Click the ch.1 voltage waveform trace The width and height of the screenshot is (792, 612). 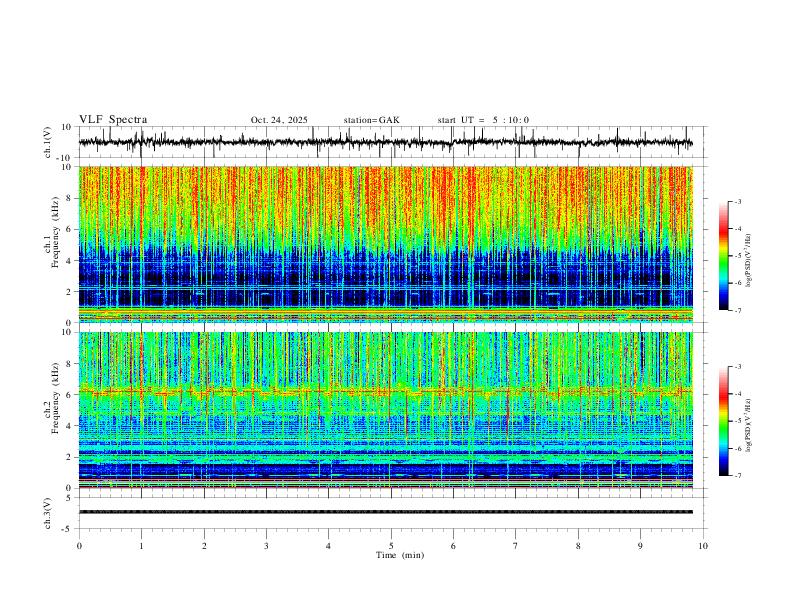(x=386, y=142)
